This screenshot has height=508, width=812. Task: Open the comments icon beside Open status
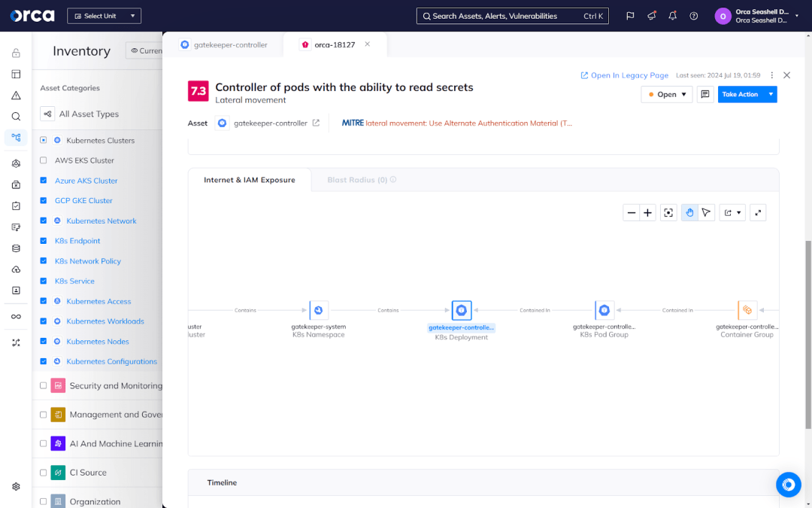[704, 94]
